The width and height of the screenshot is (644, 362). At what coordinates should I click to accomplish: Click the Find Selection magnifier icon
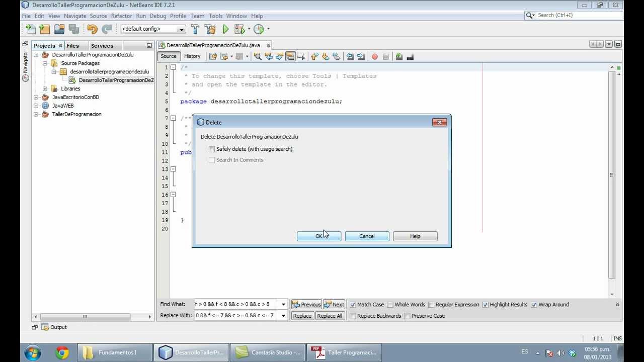(x=258, y=57)
